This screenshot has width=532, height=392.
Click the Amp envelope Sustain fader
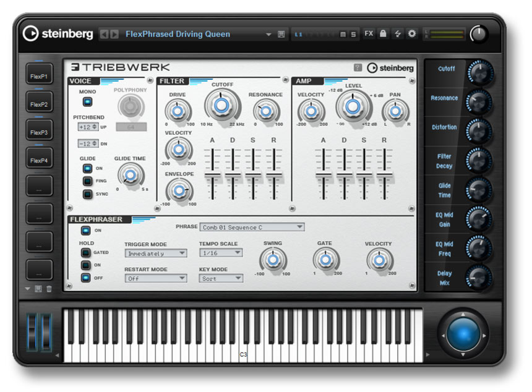point(364,174)
